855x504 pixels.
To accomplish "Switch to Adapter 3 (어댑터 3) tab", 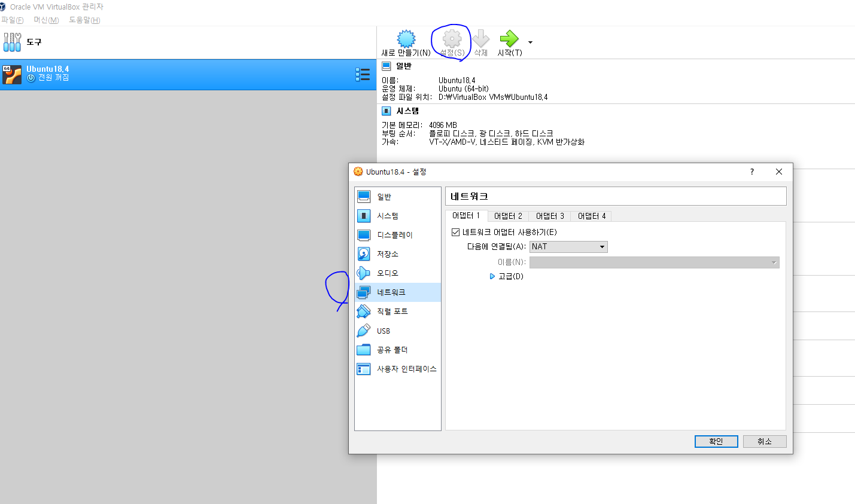I will 550,216.
